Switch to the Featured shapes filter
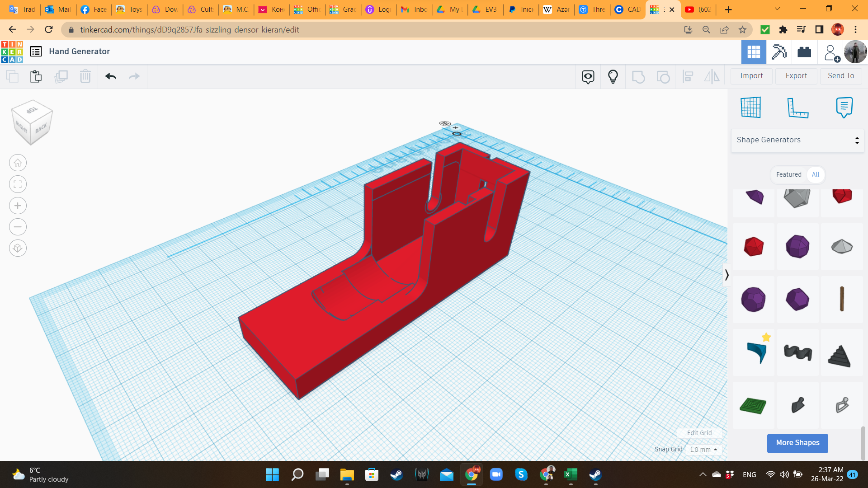The height and width of the screenshot is (488, 868). pos(788,174)
